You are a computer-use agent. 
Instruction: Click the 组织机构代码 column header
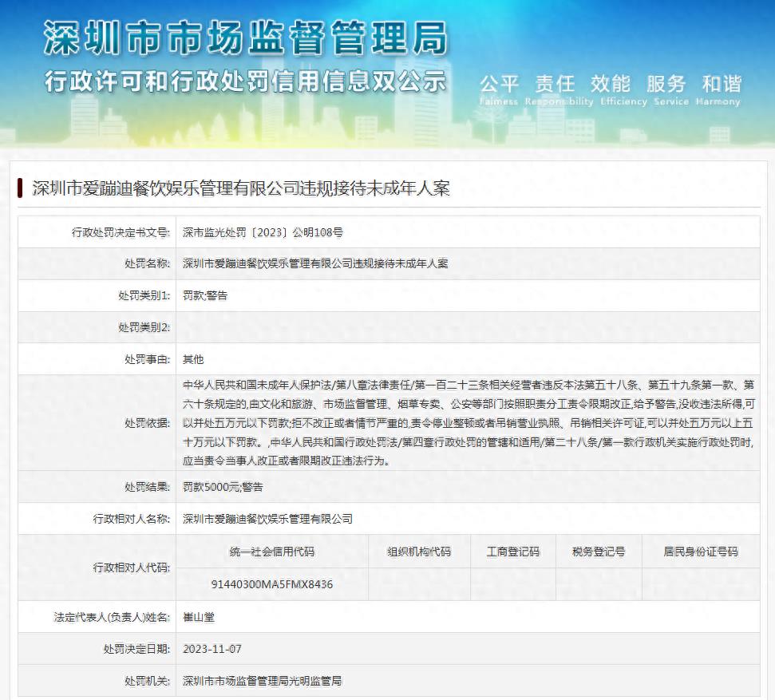pos(419,552)
